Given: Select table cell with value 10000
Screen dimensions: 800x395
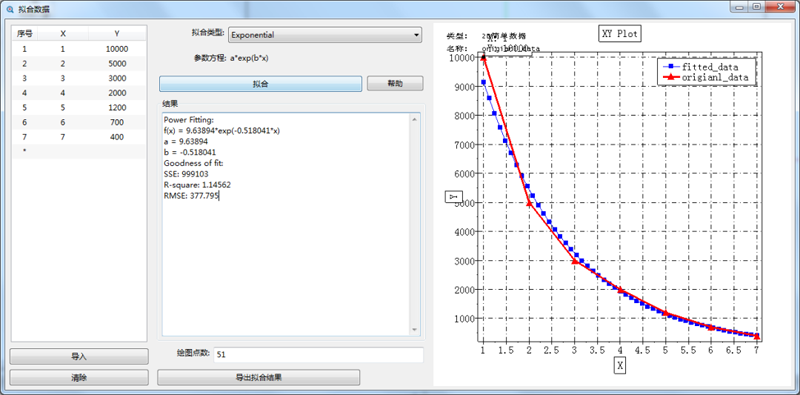Looking at the screenshot, I should [117, 49].
